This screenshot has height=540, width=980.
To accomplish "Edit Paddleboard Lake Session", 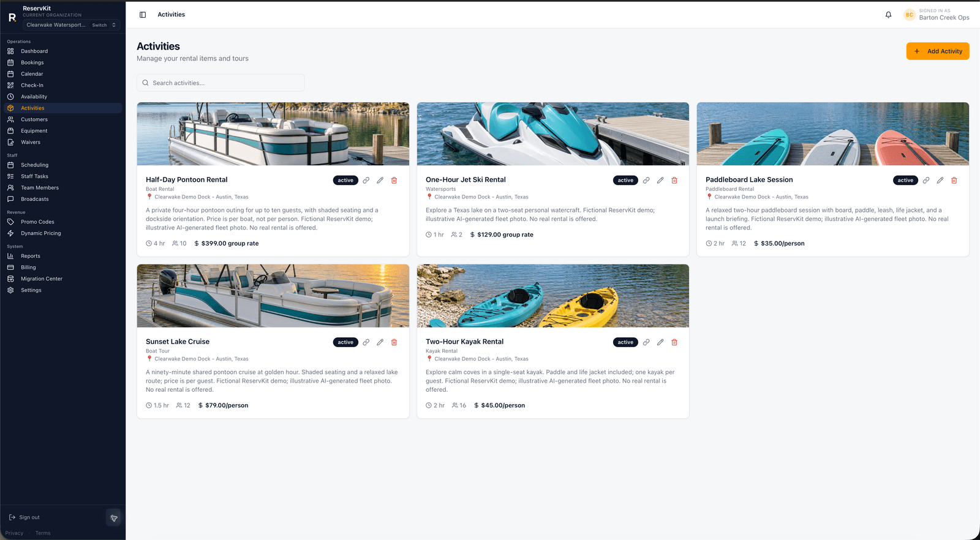I will pyautogui.click(x=940, y=181).
